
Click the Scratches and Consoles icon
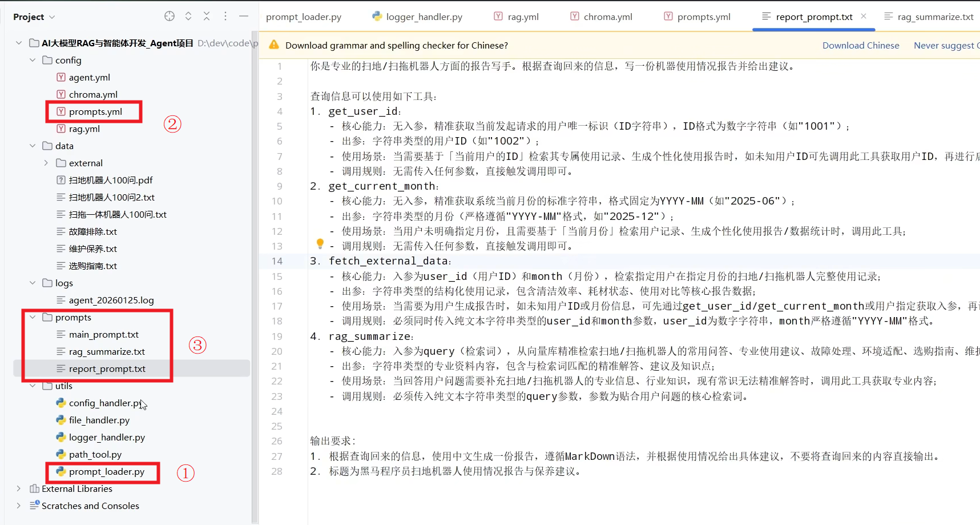[34, 505]
